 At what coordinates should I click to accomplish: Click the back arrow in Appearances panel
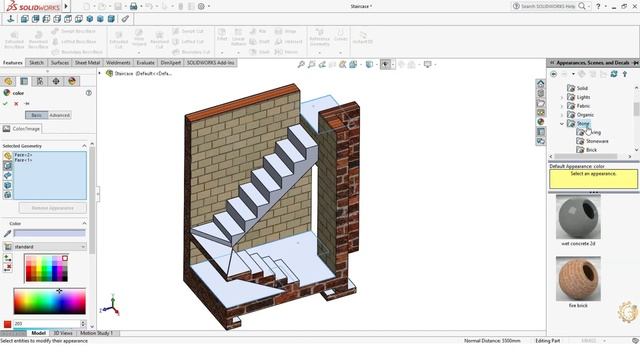[x=554, y=74]
